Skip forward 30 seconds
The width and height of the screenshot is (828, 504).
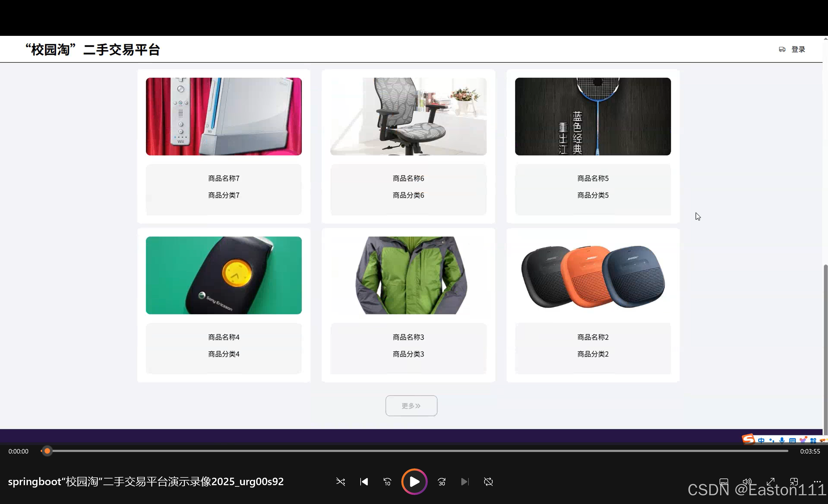pos(442,481)
